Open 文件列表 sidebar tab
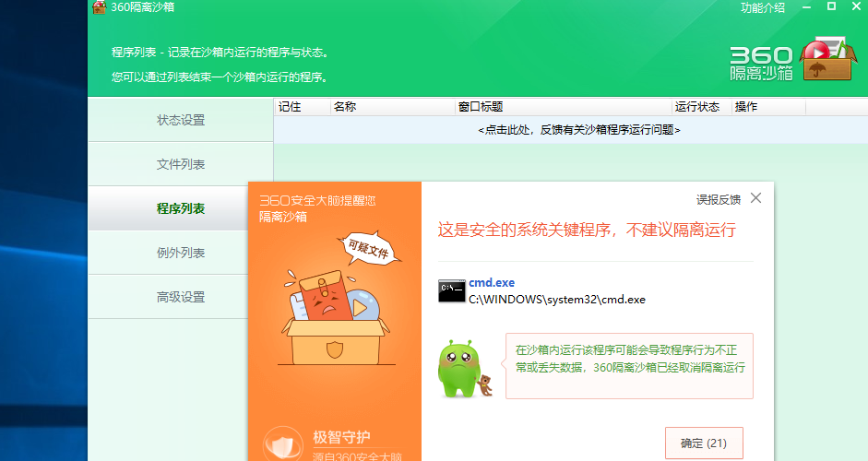 [x=181, y=164]
